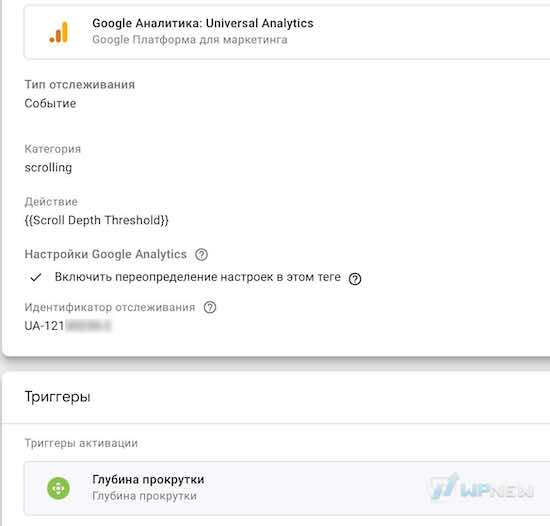Image resolution: width=550 pixels, height=526 pixels.
Task: Click the green scroll depth trigger icon
Action: click(58, 488)
